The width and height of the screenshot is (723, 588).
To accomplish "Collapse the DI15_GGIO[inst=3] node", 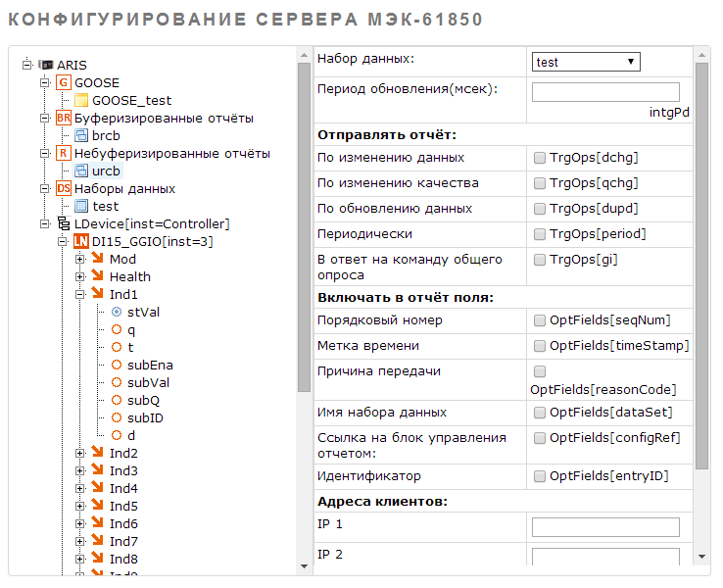I will coord(63,241).
